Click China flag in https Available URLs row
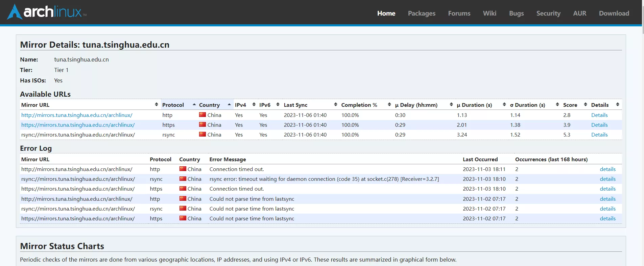Image resolution: width=644 pixels, height=266 pixels. coord(202,125)
